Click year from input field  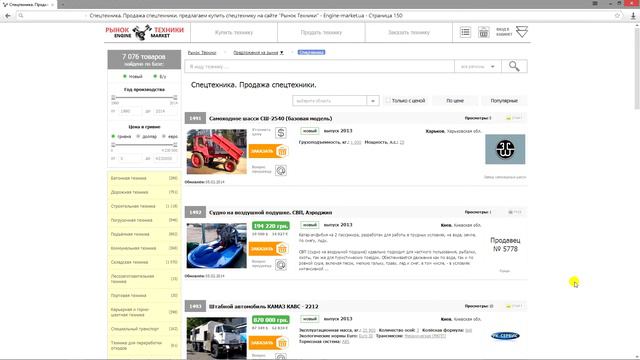point(129,111)
